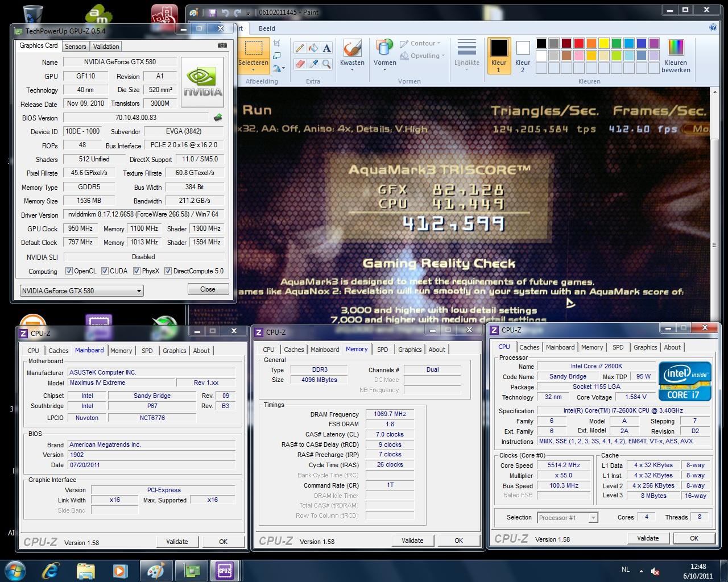Open the Opvulling dropdown

[423, 56]
